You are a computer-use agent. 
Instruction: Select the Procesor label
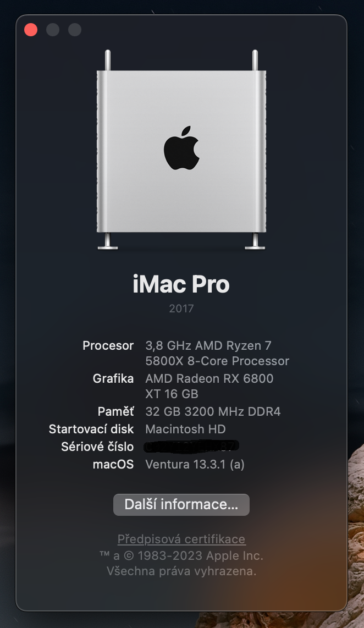[108, 346]
